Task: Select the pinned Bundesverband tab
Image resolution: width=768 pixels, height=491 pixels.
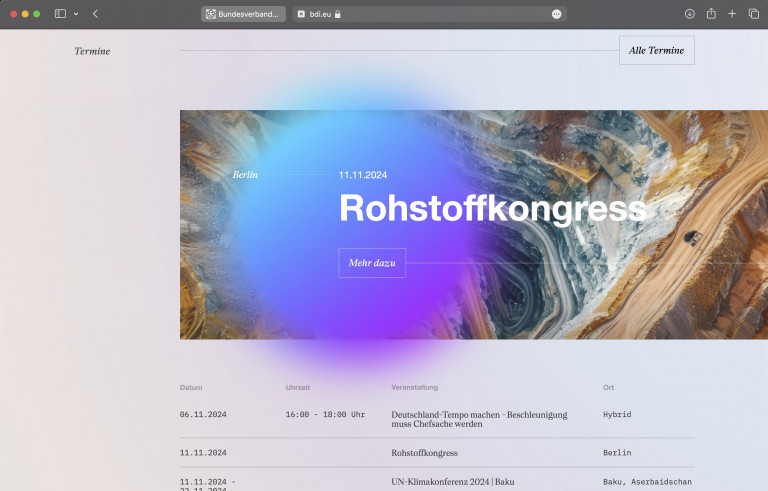Action: point(243,14)
